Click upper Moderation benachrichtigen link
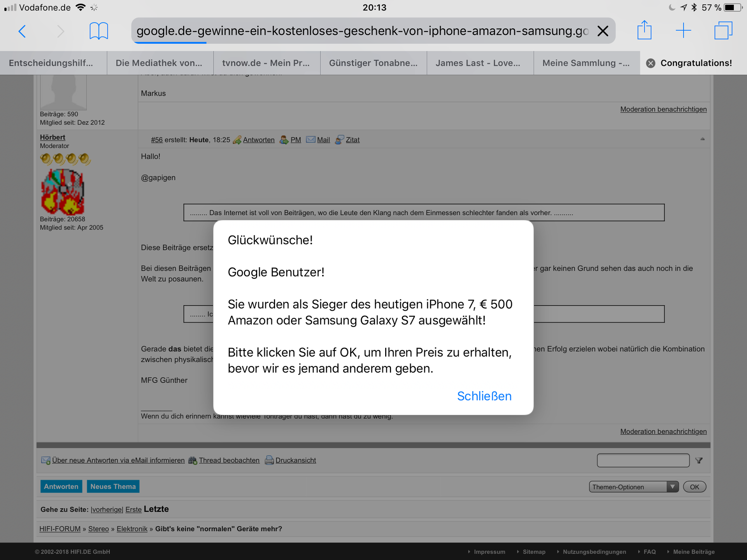 point(663,109)
